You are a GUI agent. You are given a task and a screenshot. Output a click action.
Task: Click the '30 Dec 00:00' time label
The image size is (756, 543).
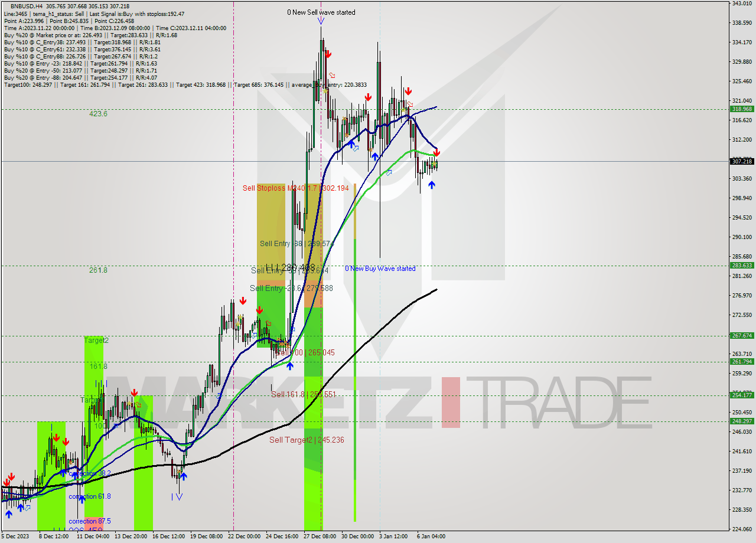point(357,537)
